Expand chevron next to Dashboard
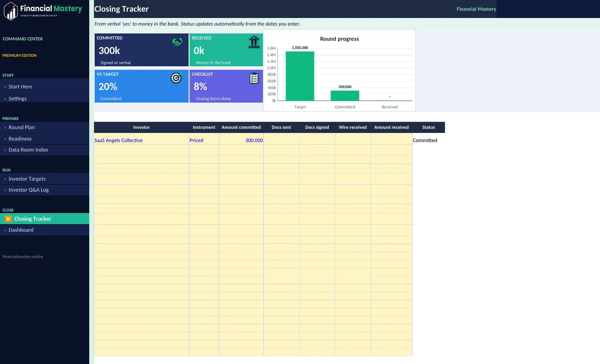 [5, 230]
